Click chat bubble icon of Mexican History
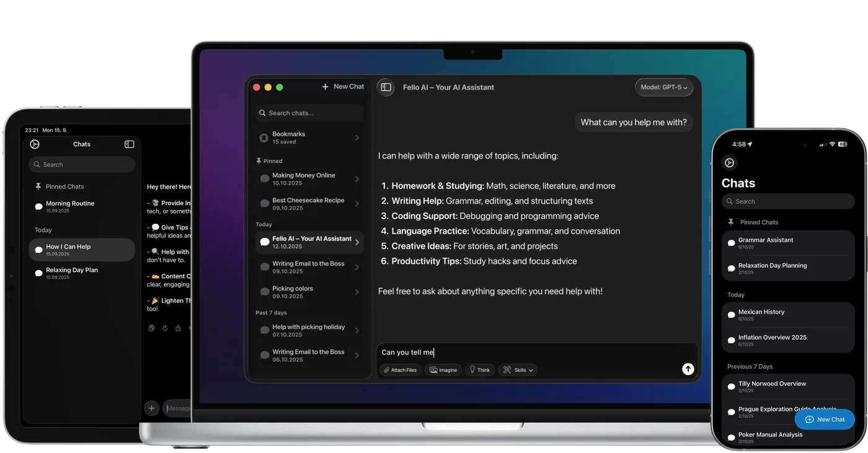The image size is (868, 453). pos(731,315)
